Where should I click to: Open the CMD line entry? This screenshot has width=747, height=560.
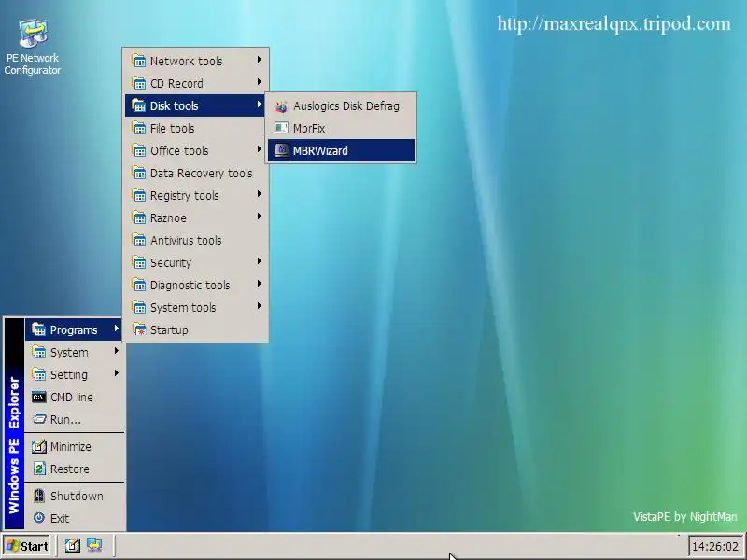pos(75,397)
